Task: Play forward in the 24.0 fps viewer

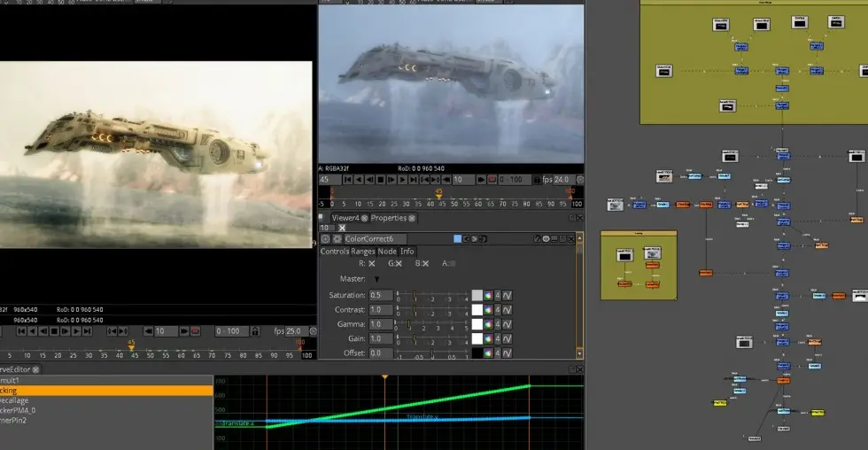Action: coord(402,179)
